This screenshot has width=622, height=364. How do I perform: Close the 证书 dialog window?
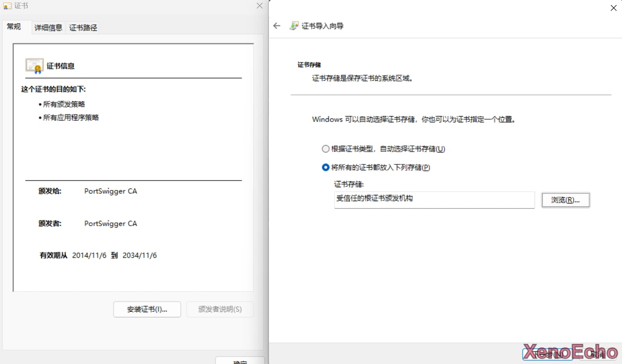259,6
